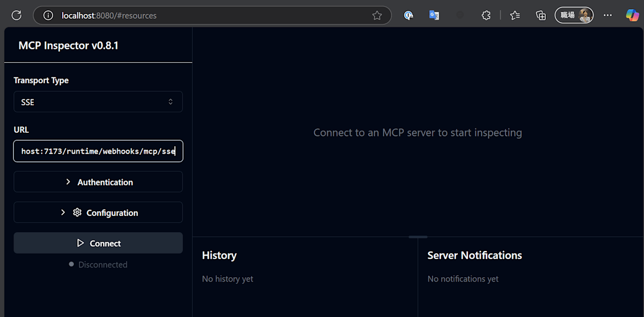Bookmark this page with the star icon
Screen dimensions: 644x317
[377, 16]
